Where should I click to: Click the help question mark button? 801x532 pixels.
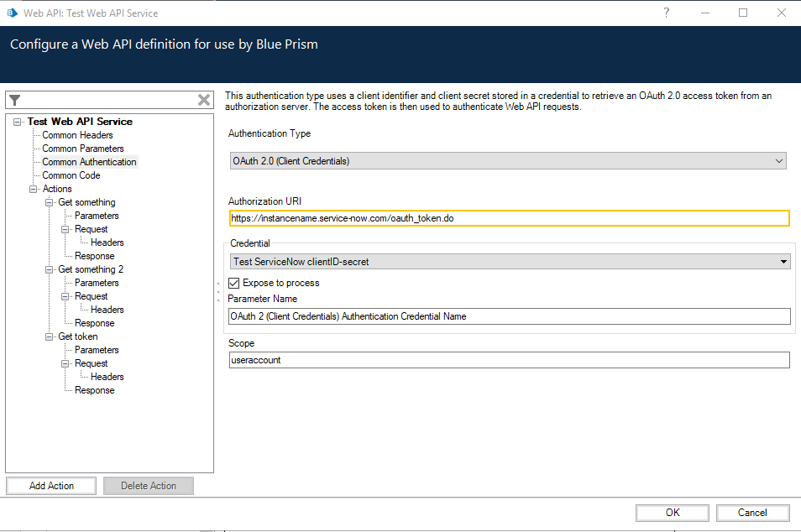pyautogui.click(x=666, y=13)
